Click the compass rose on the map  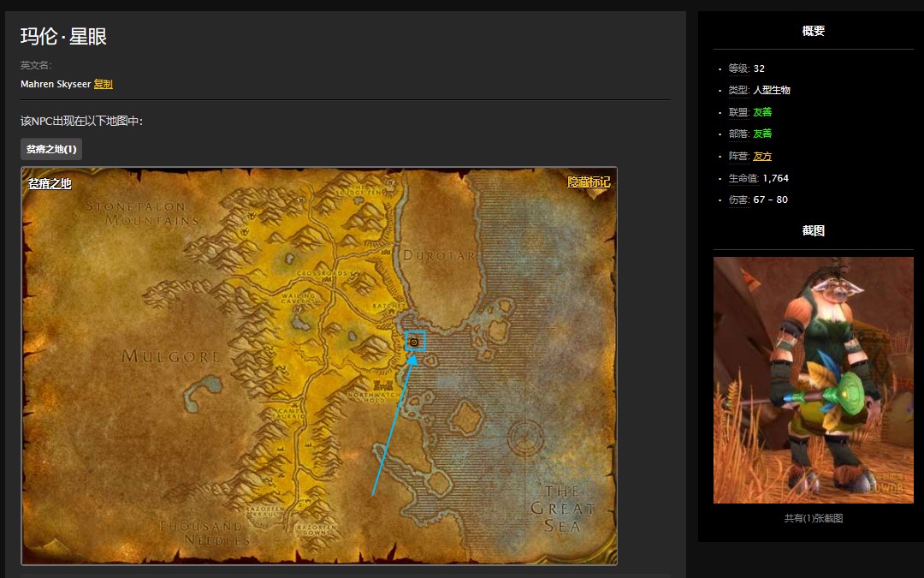tap(525, 438)
